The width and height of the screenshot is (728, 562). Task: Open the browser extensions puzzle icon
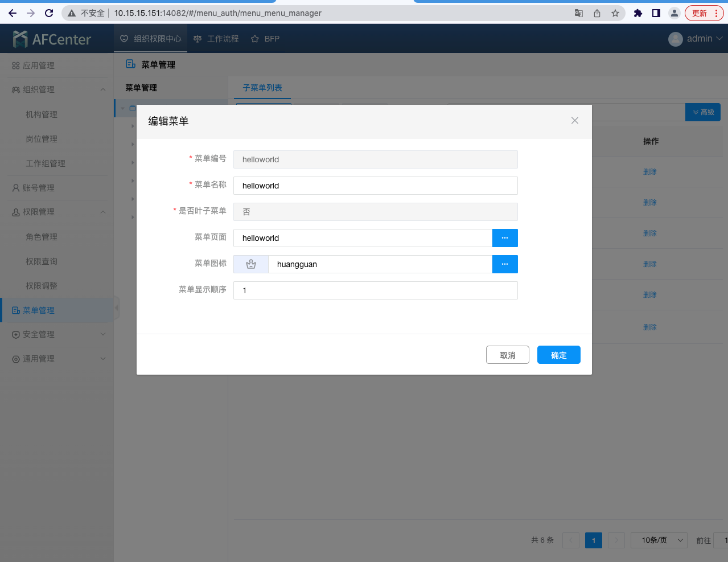638,13
